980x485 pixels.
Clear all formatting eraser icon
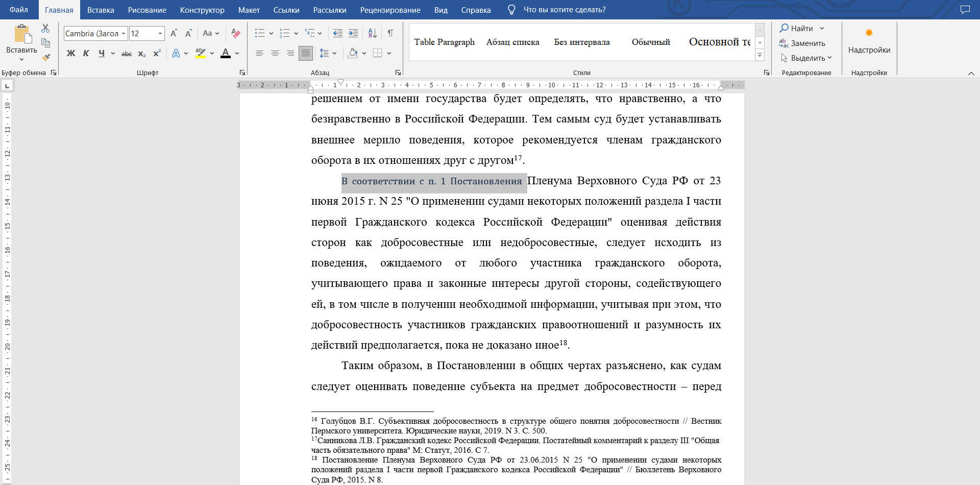pos(235,33)
